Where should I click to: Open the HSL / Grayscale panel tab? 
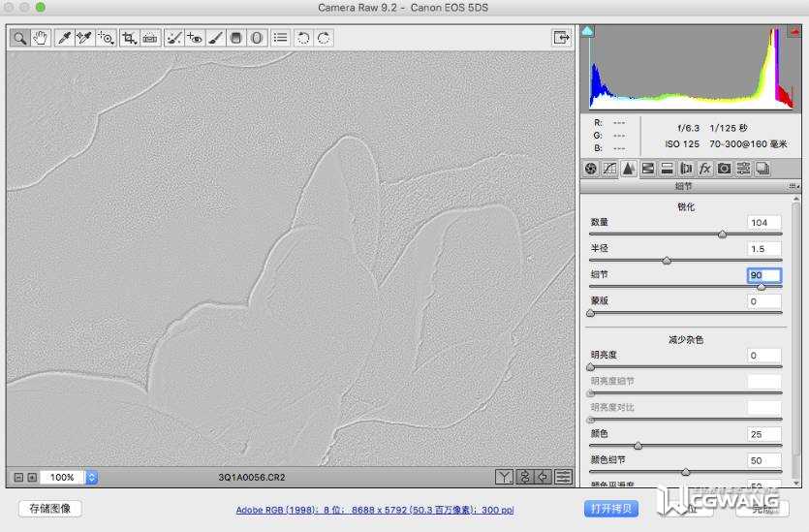click(647, 169)
